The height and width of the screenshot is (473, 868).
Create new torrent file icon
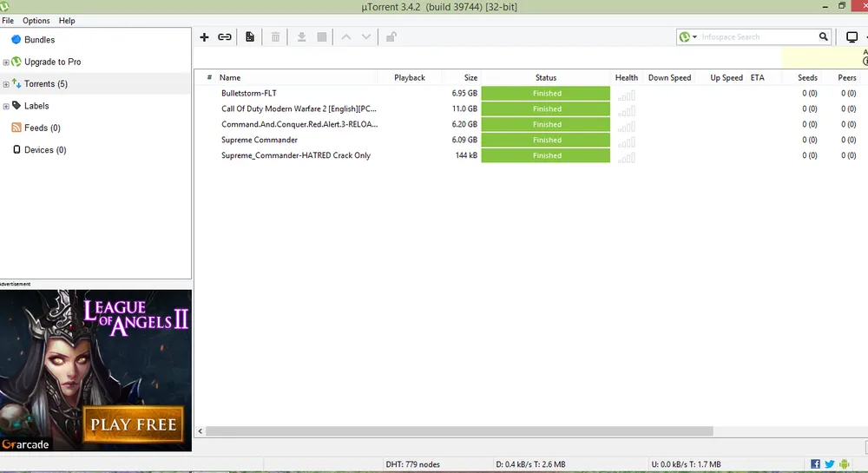click(250, 37)
